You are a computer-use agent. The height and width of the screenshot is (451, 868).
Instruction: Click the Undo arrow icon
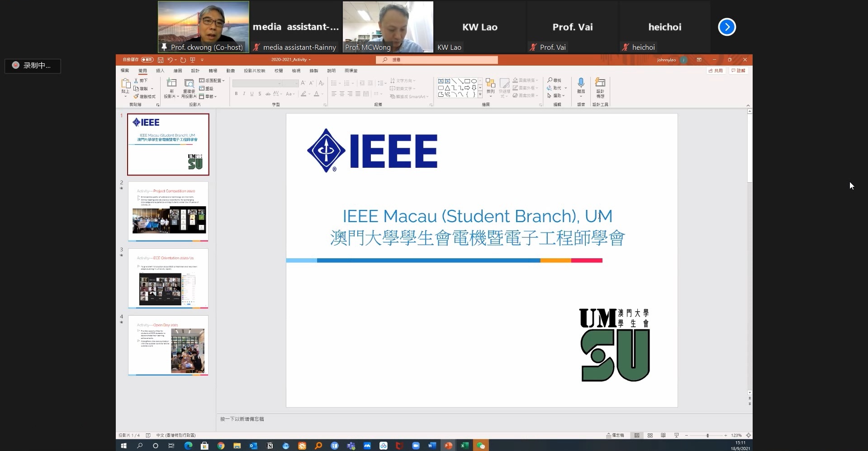(170, 60)
